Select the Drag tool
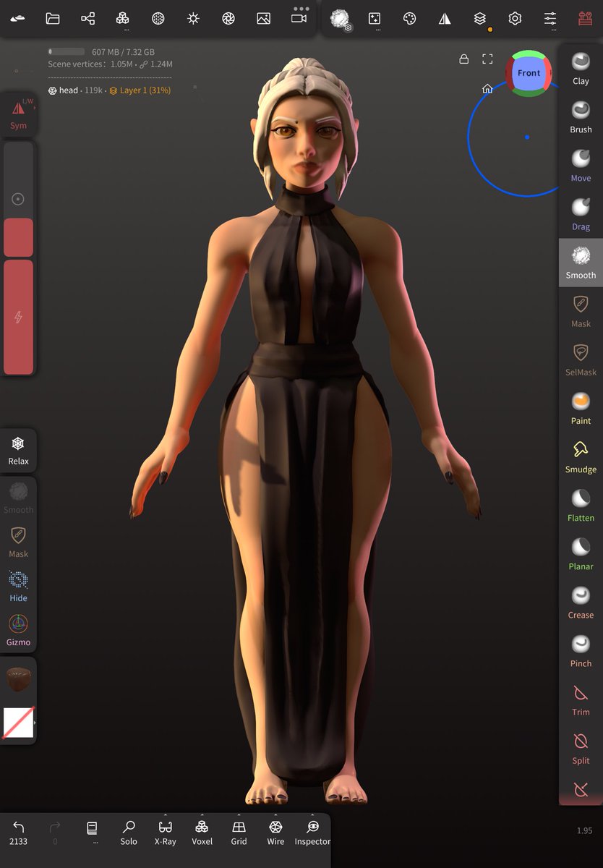This screenshot has width=603, height=868. pos(581,214)
